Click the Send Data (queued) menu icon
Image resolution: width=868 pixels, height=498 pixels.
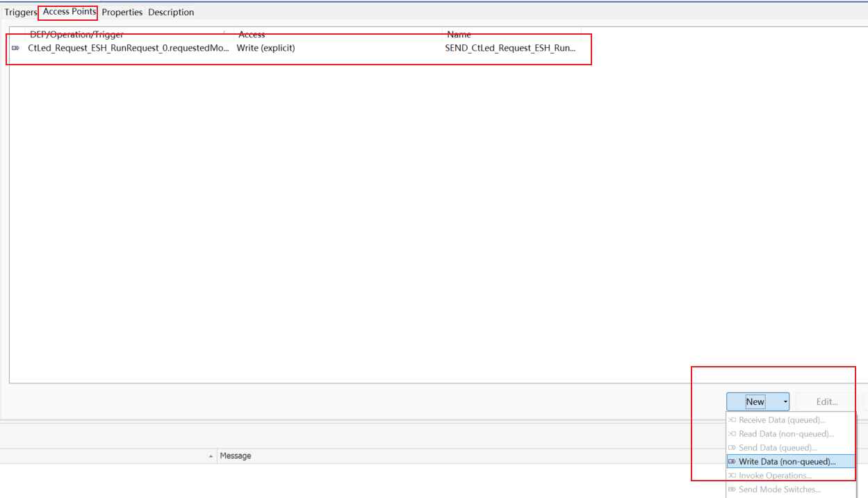[732, 448]
